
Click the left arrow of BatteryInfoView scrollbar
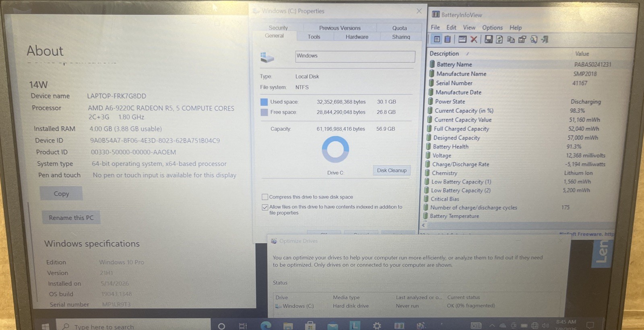point(423,225)
